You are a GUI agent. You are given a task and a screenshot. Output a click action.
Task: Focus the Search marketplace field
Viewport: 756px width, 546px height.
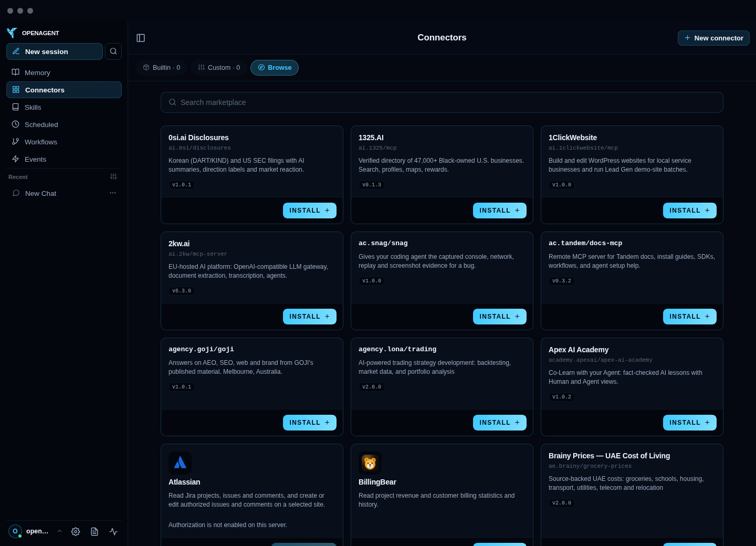pos(442,102)
